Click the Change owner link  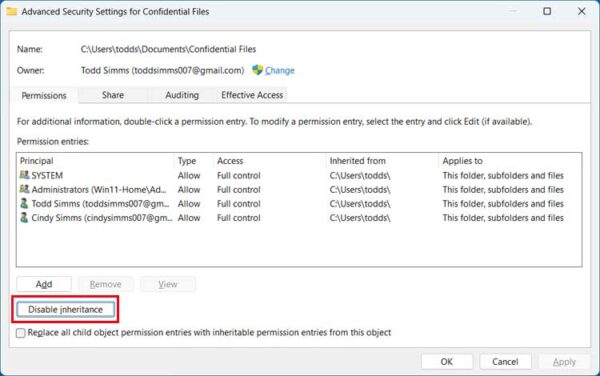pos(280,70)
